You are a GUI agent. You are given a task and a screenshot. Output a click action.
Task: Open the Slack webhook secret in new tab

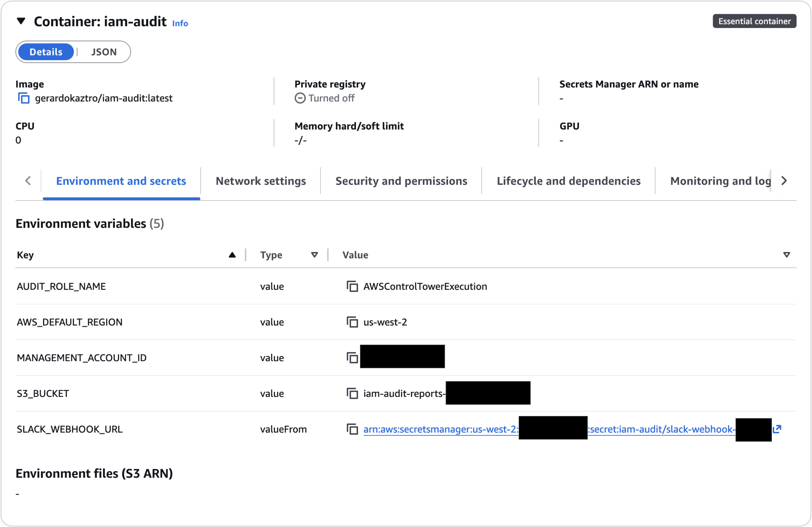point(778,429)
